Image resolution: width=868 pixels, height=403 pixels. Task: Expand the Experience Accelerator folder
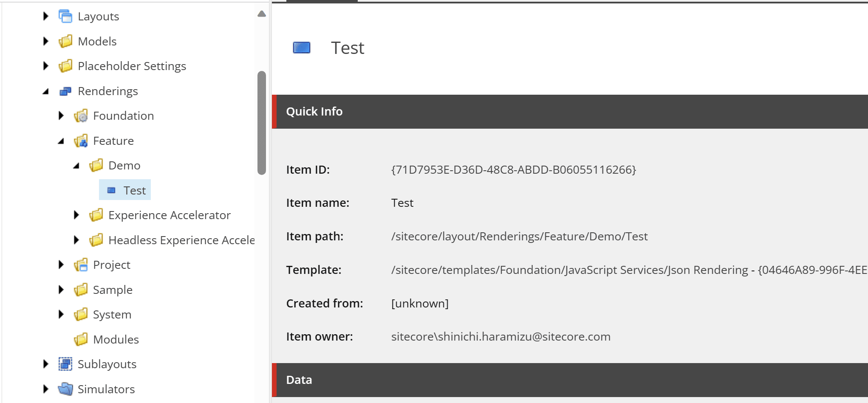[76, 215]
